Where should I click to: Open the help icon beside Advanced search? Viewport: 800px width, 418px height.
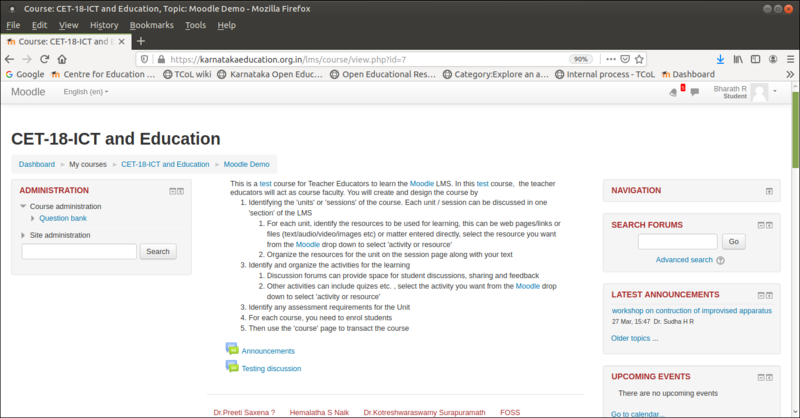pos(720,260)
